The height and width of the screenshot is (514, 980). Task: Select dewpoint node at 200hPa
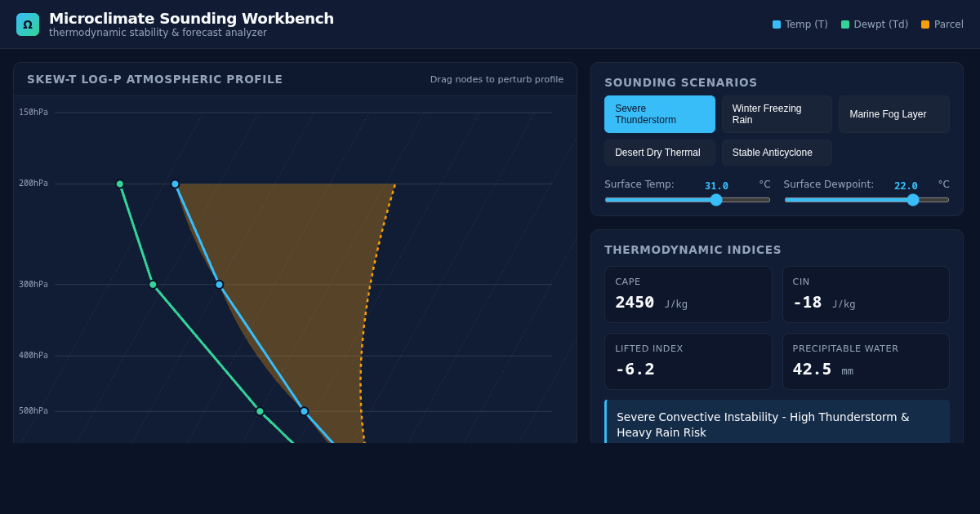tap(120, 184)
